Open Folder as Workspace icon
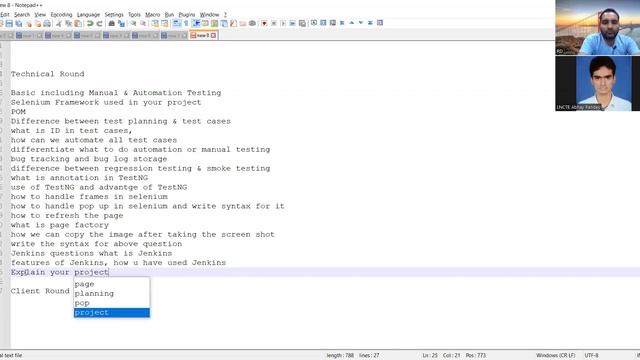 point(243,23)
